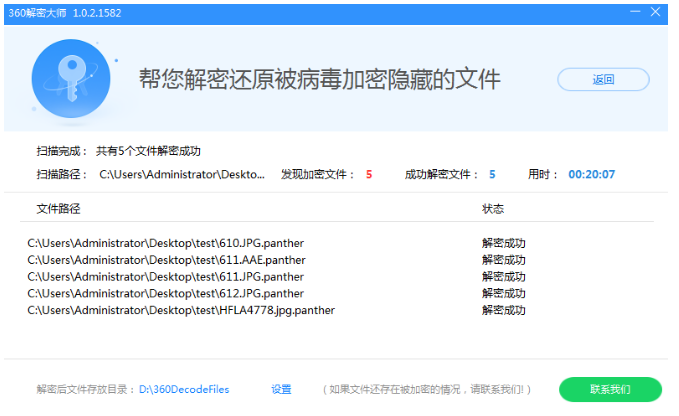Click the 扫描完成 label
This screenshot has width=679, height=416.
(62, 151)
